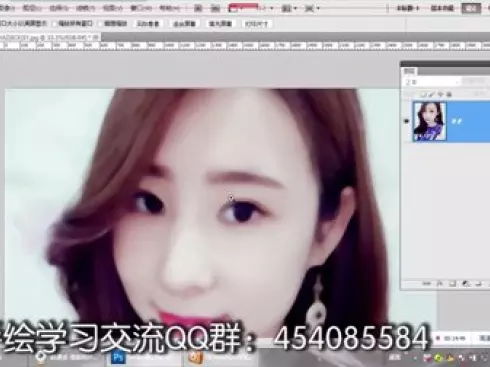Toggle the scrubby zoom checkbox
This screenshot has width=490, height=367.
(100, 24)
